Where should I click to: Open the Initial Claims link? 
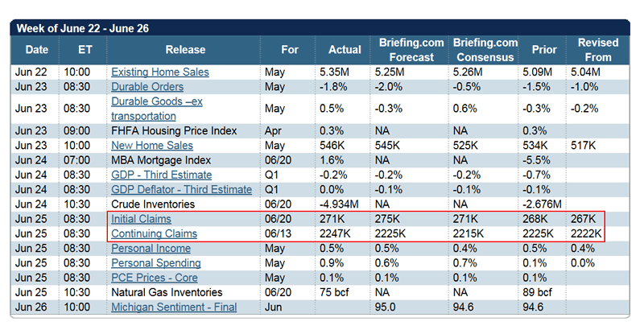pos(141,219)
